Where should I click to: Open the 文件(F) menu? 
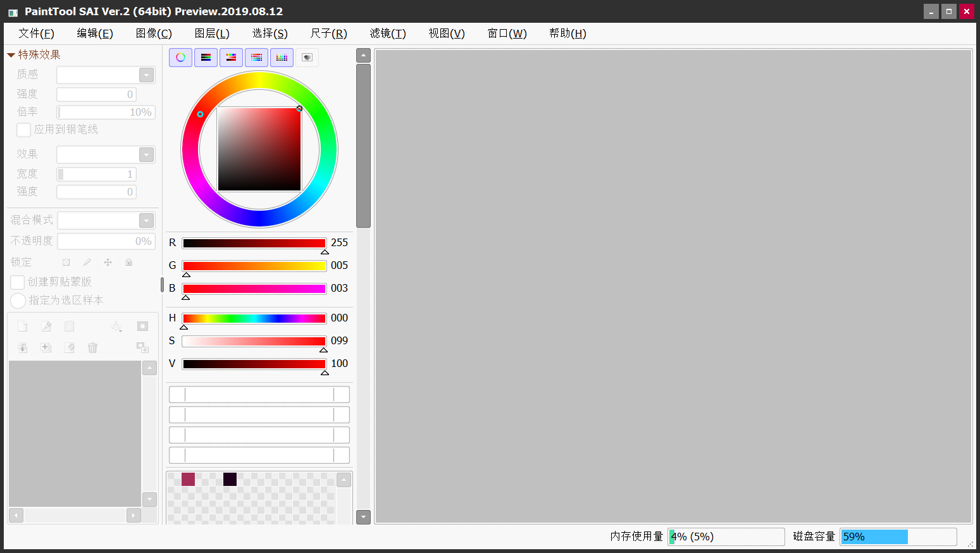[x=36, y=34]
